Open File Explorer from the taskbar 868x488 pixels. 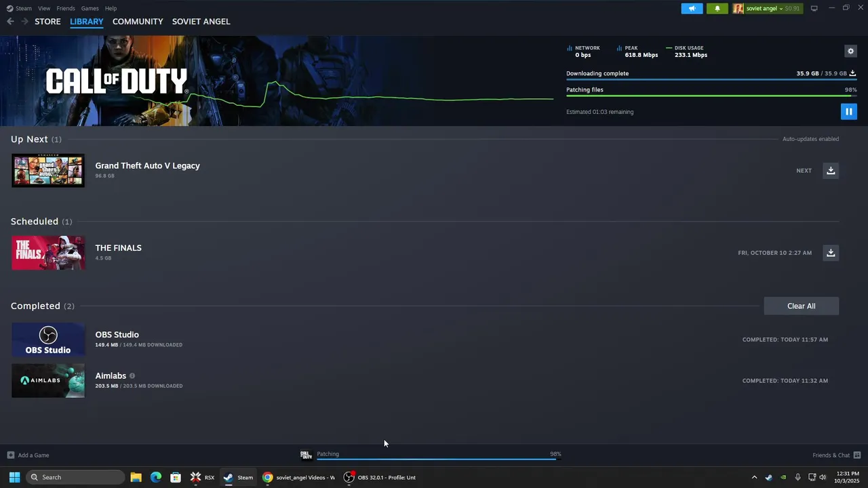click(x=136, y=477)
